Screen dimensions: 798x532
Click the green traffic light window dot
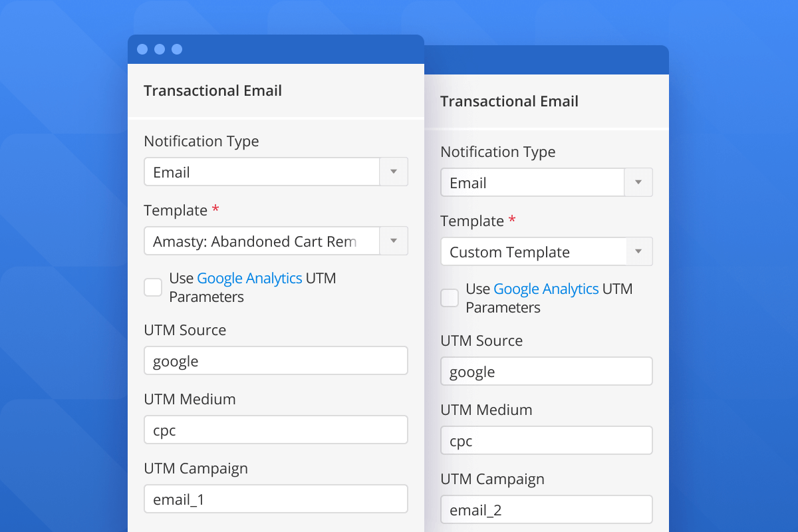pyautogui.click(x=176, y=49)
